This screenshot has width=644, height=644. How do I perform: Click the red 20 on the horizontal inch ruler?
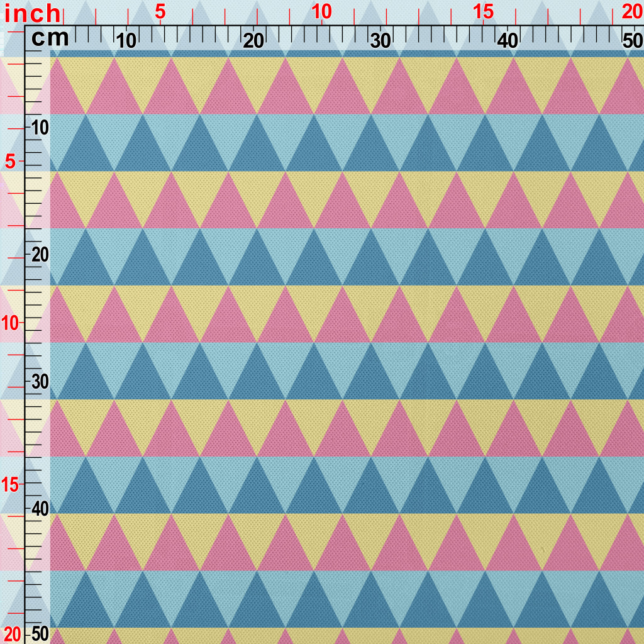(631, 11)
